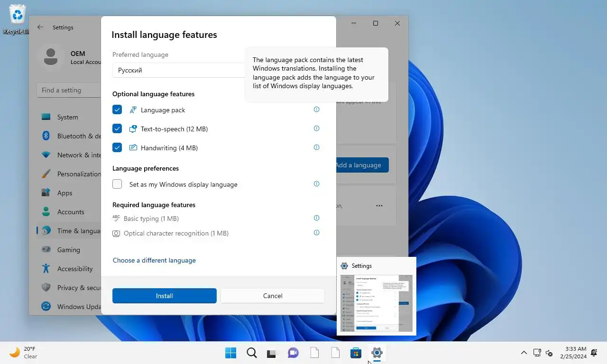Click the Handwriting pen icon
Viewport: 607px width, 364px height.
(133, 147)
